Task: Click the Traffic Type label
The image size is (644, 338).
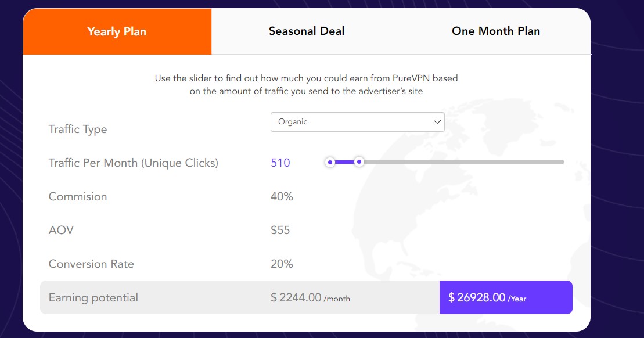Action: click(x=78, y=130)
